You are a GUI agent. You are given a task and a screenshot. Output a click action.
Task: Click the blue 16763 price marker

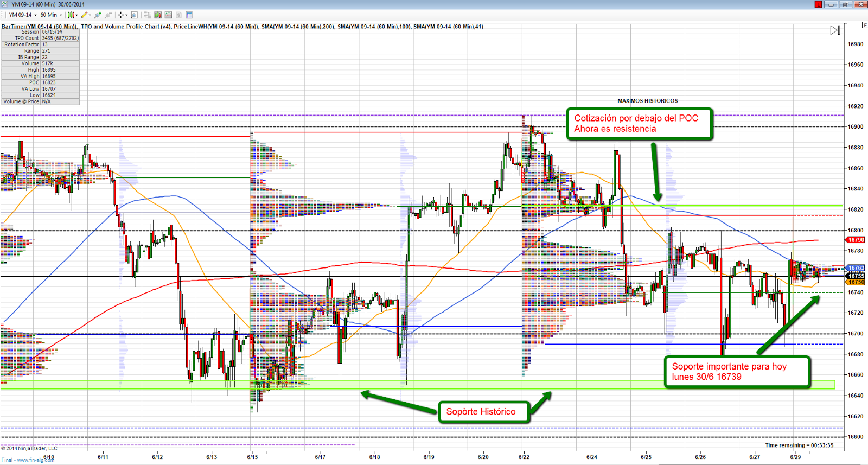(x=856, y=268)
